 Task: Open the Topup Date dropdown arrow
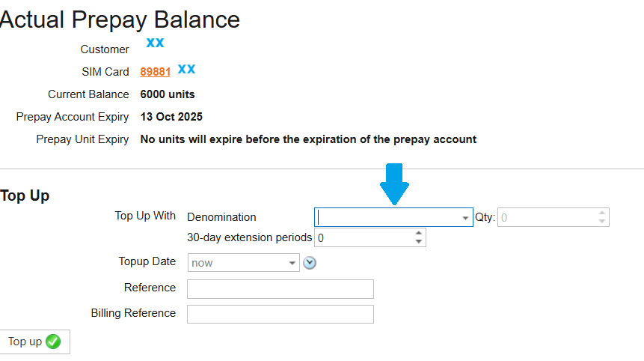292,264
